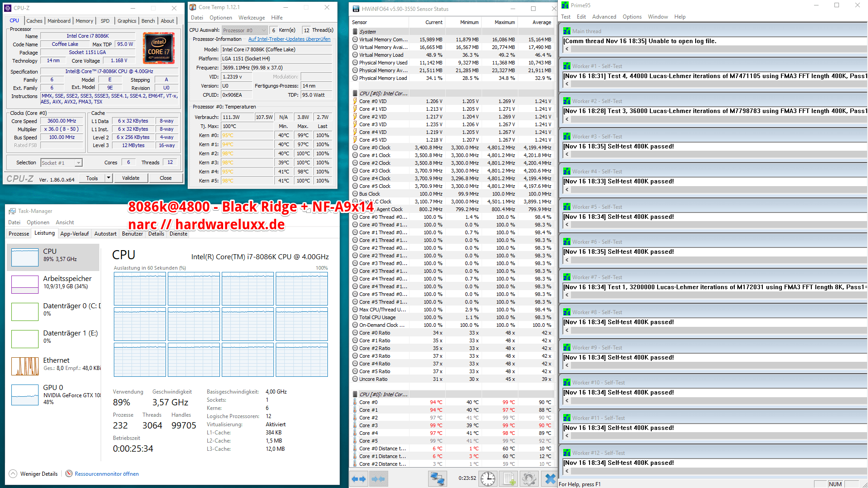868x488 pixels.
Task: Open Bench tab in CPU-Z
Action: tap(148, 21)
